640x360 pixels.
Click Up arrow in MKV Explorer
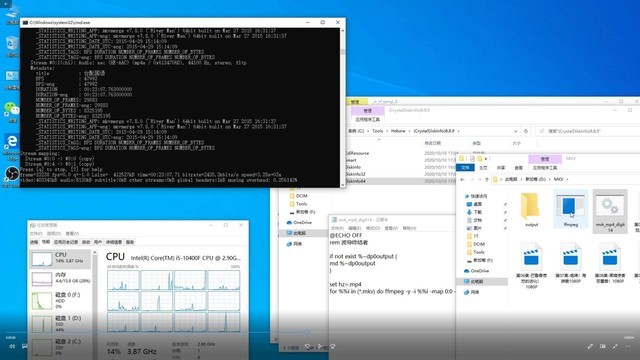(487, 179)
